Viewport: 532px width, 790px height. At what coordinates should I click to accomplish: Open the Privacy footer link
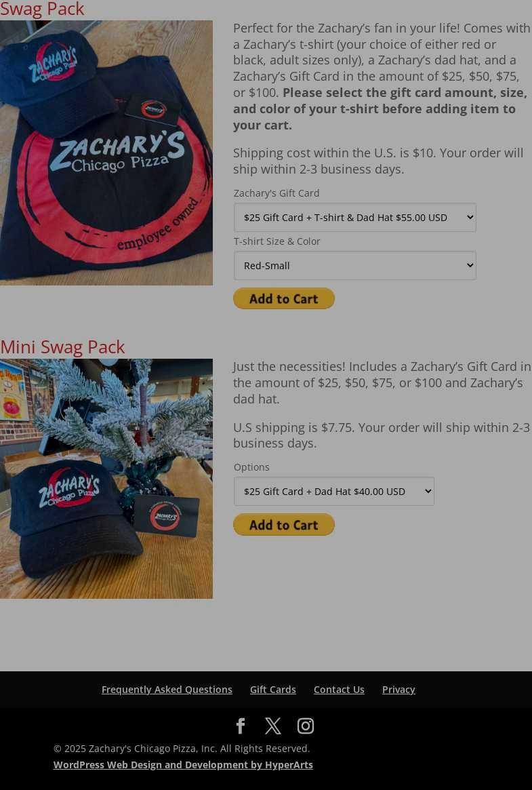(398, 689)
